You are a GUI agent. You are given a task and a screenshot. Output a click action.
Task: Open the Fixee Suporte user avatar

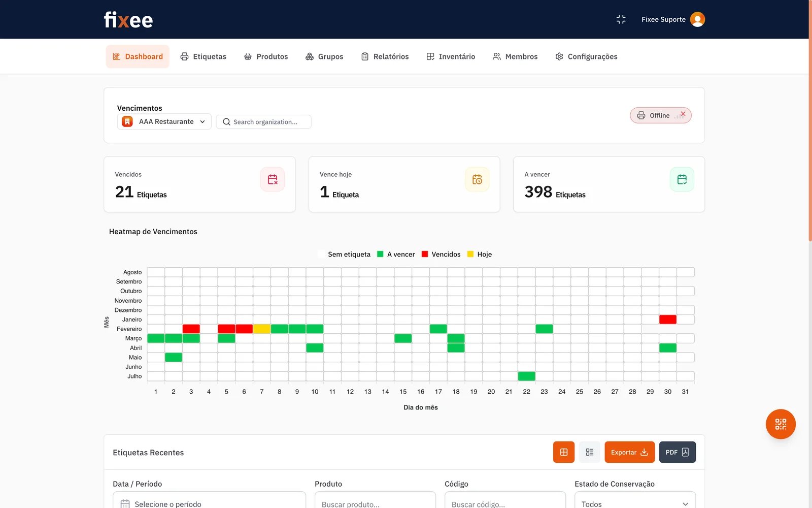pyautogui.click(x=697, y=19)
